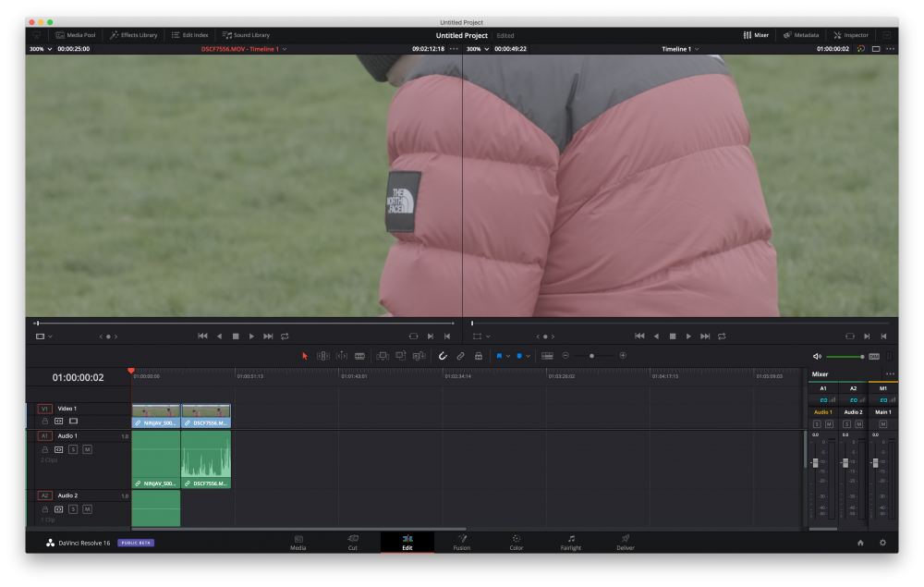Image resolution: width=924 pixels, height=587 pixels.
Task: Click the Position Lock padlock icon
Action: [478, 356]
